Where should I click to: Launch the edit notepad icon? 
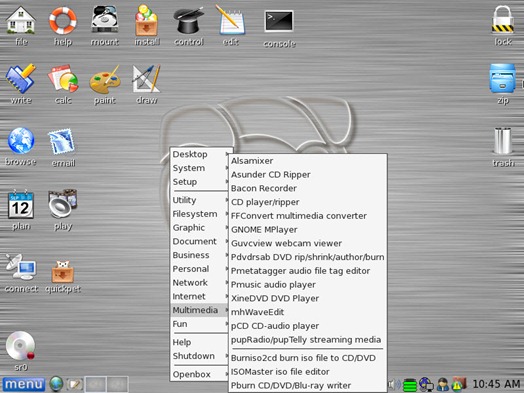231,20
